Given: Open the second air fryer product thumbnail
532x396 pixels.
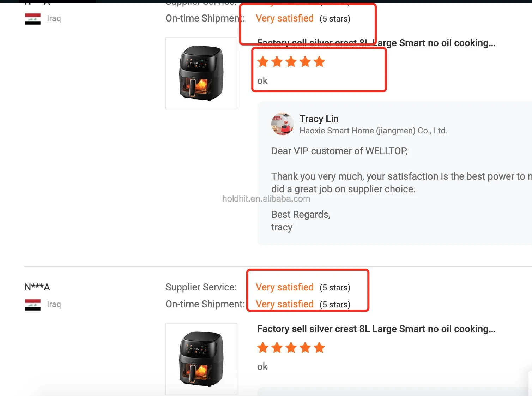Looking at the screenshot, I should pyautogui.click(x=201, y=359).
